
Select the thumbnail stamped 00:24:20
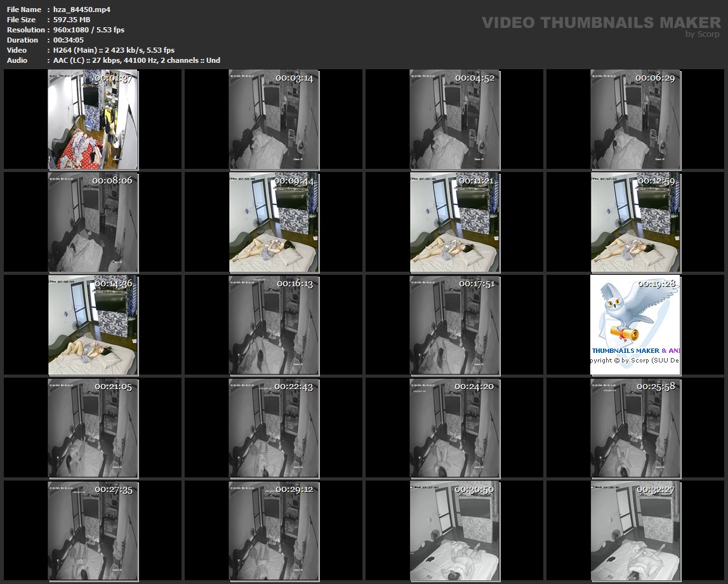454,428
